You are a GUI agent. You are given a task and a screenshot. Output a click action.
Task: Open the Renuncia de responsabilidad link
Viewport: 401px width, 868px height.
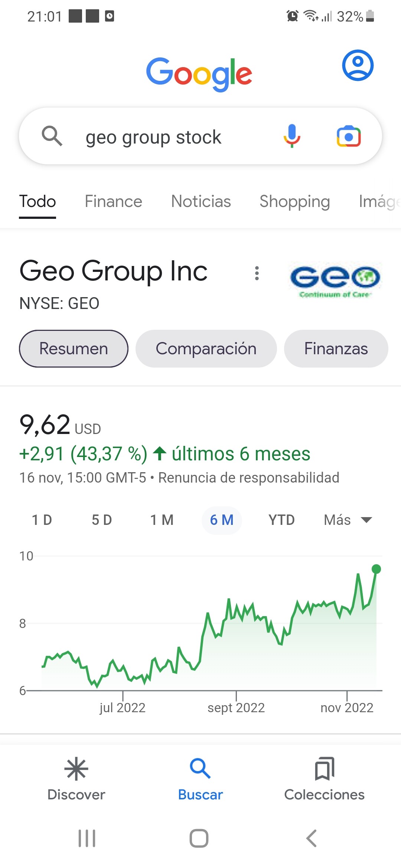[x=249, y=478]
